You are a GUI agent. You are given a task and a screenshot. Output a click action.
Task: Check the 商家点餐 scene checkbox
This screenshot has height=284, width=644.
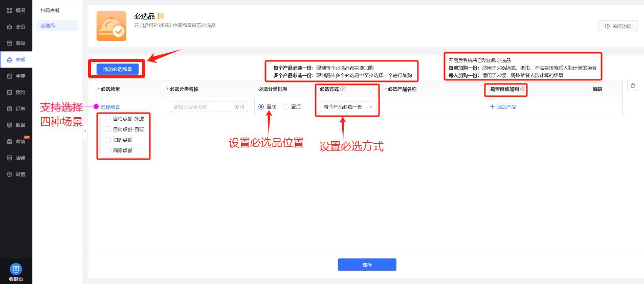click(x=107, y=150)
